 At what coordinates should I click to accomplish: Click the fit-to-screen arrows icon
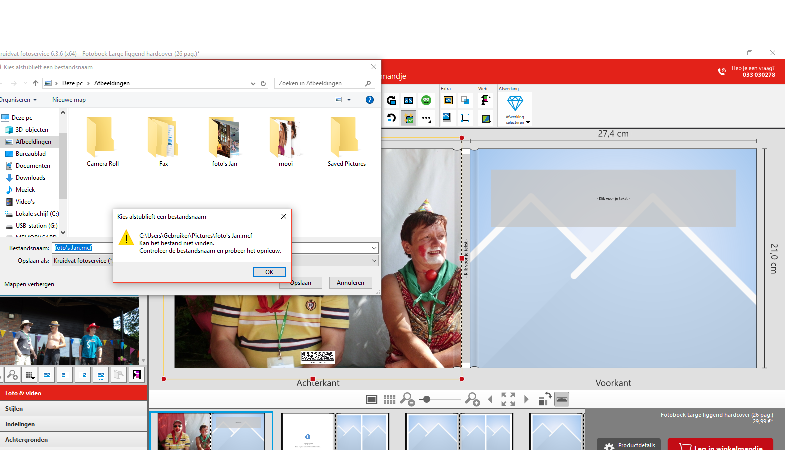coord(508,399)
